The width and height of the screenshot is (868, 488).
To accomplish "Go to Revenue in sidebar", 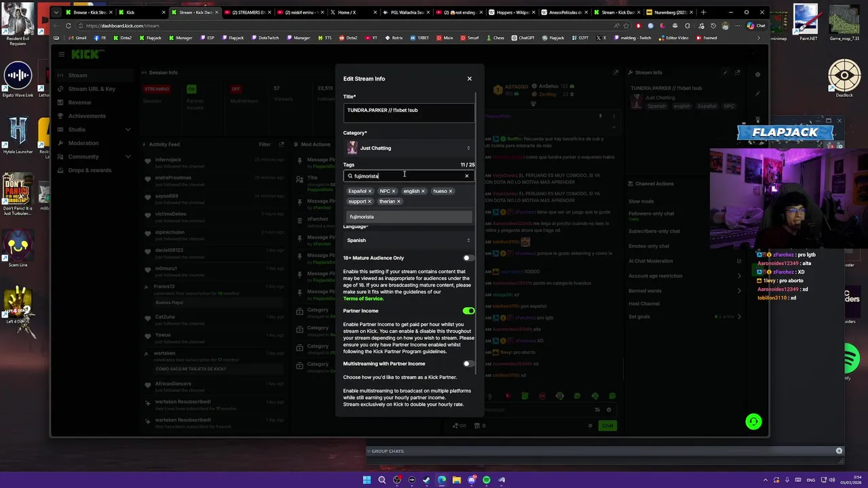I will tap(79, 102).
